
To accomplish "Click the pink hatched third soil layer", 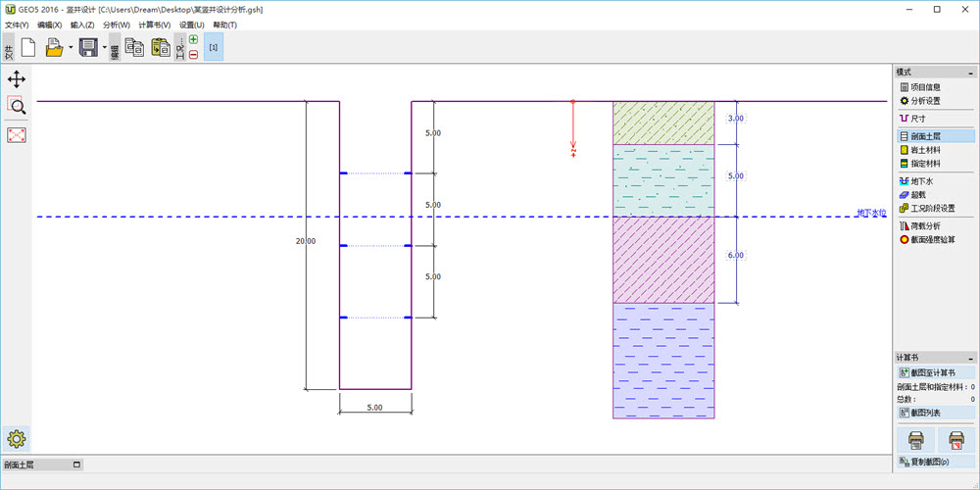I will click(x=663, y=260).
